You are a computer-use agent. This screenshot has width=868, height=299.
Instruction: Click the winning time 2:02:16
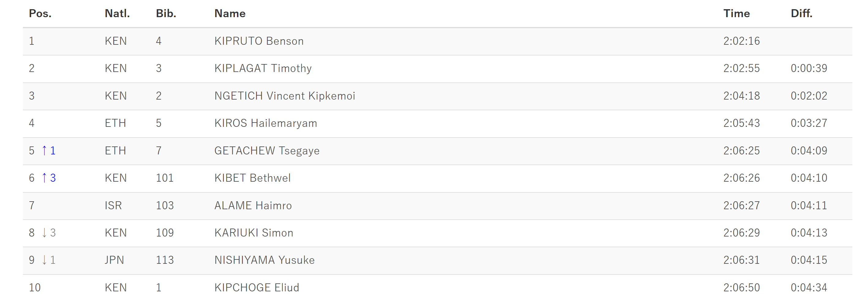742,41
